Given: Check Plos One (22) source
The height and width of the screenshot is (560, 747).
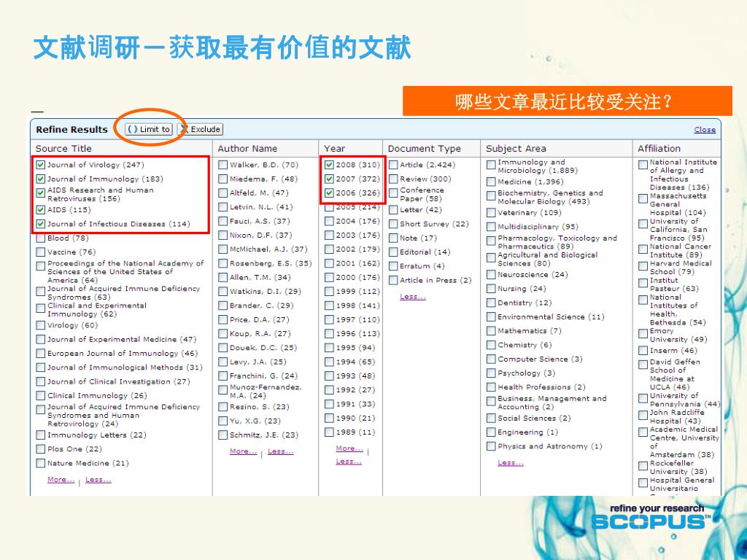Looking at the screenshot, I should tap(41, 449).
